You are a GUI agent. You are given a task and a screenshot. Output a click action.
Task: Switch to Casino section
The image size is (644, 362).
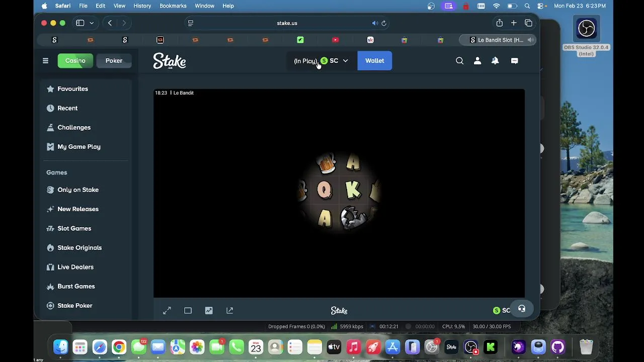(75, 61)
